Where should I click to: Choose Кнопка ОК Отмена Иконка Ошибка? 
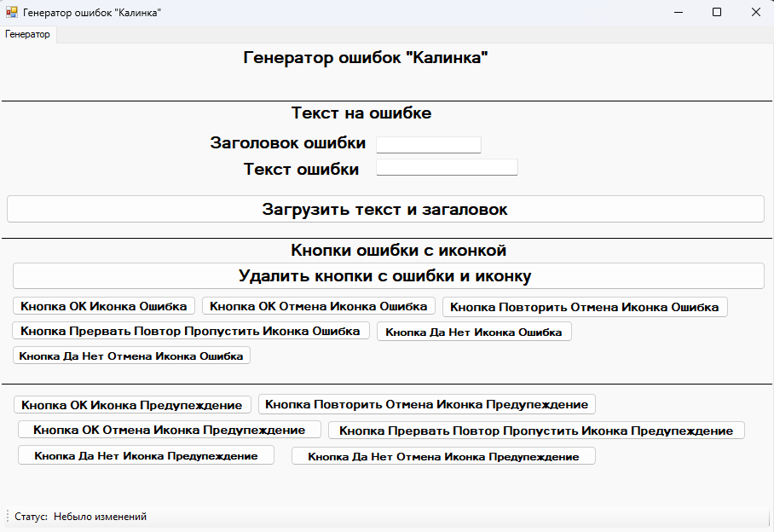point(319,306)
